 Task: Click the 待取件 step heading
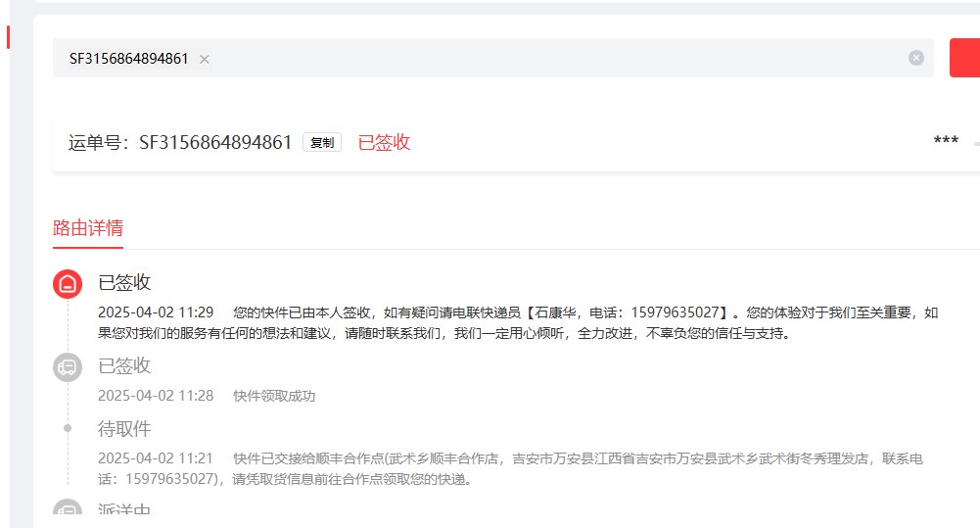124,428
